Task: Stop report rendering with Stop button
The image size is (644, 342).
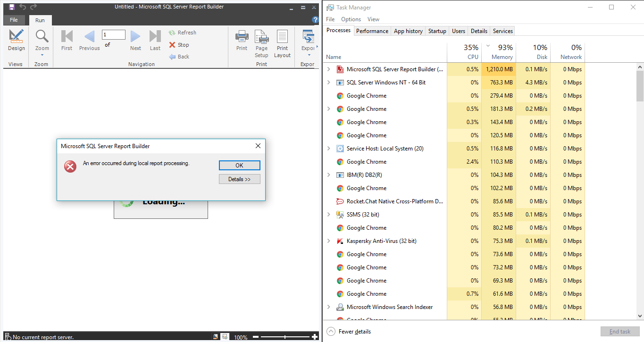Action: tap(179, 45)
